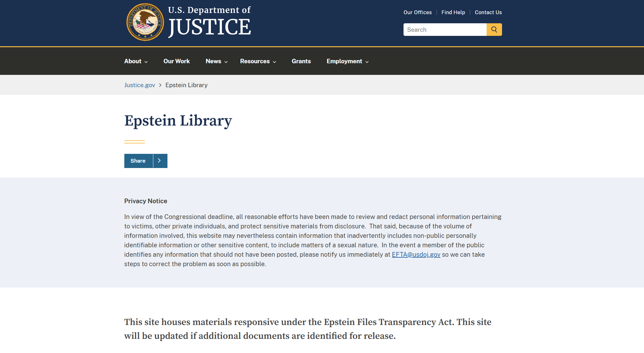This screenshot has height=353, width=644.
Task: Go to the Justice.gov breadcrumb link
Action: click(x=139, y=85)
